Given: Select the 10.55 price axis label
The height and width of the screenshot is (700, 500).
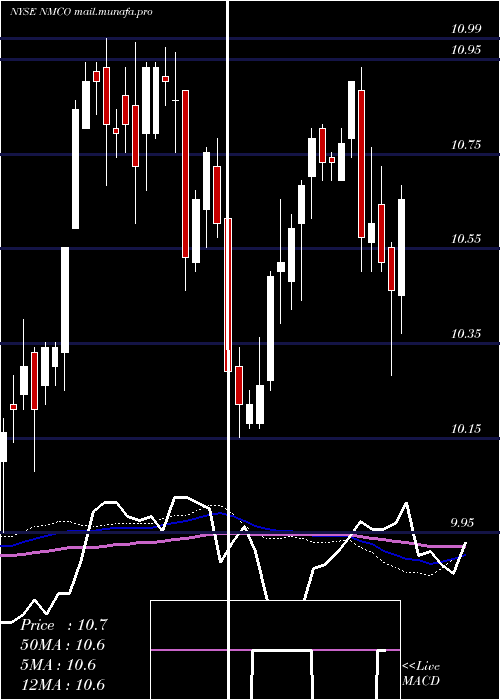Looking at the screenshot, I should pos(466,239).
